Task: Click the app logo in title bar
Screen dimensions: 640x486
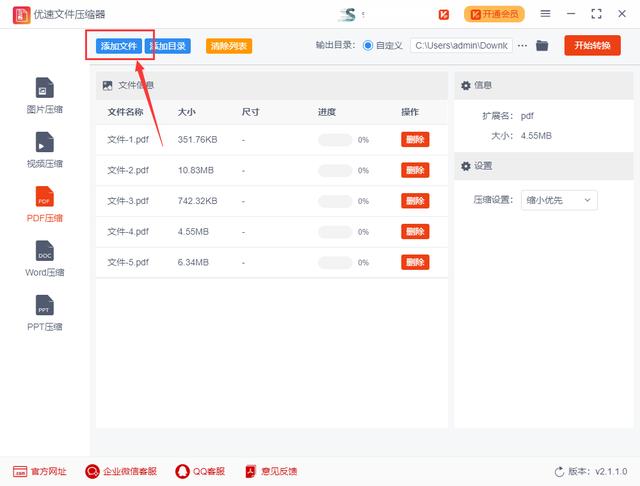Action: pos(21,15)
